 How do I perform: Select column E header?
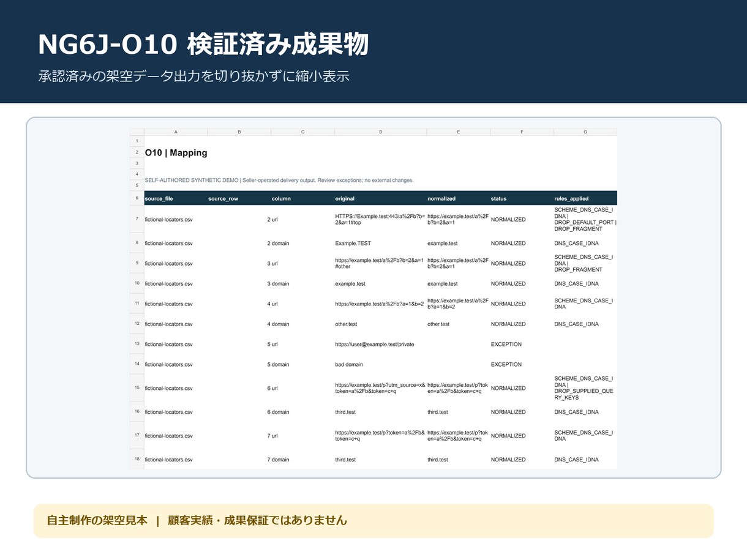[458, 132]
